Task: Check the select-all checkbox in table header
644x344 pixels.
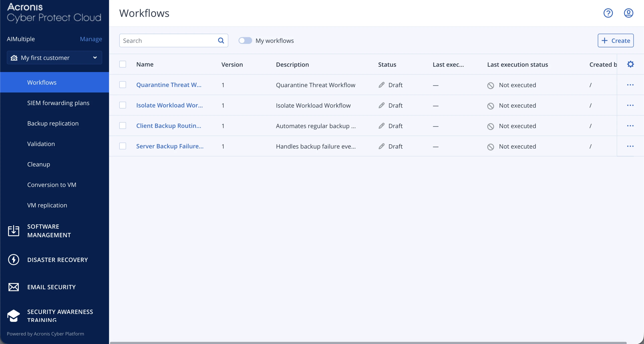Action: tap(123, 64)
